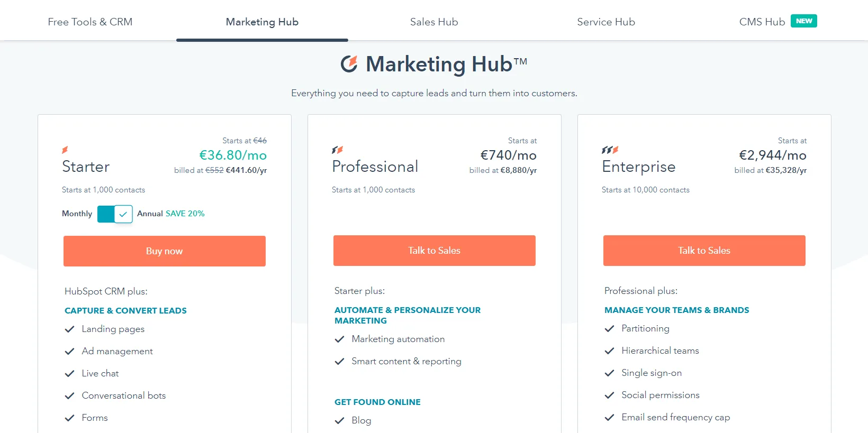Screen dimensions: 868x433
Task: Click the checkmark beside Conversational bots
Action: (69, 395)
